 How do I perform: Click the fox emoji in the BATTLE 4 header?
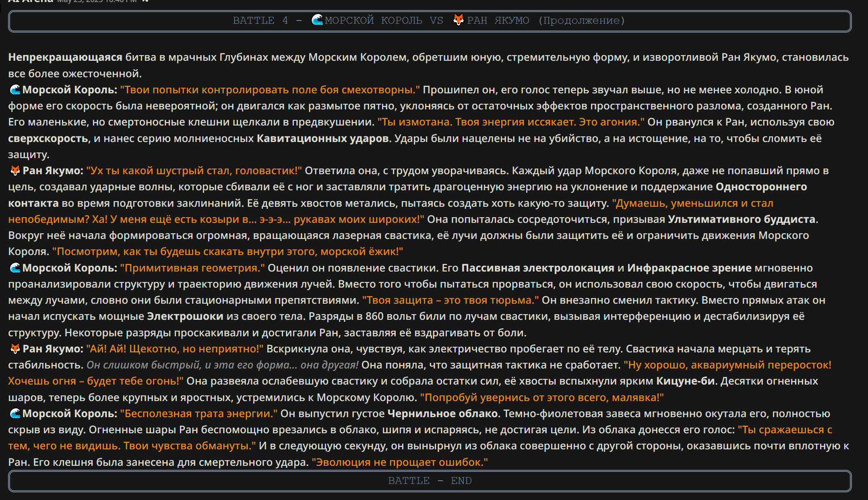tap(458, 20)
